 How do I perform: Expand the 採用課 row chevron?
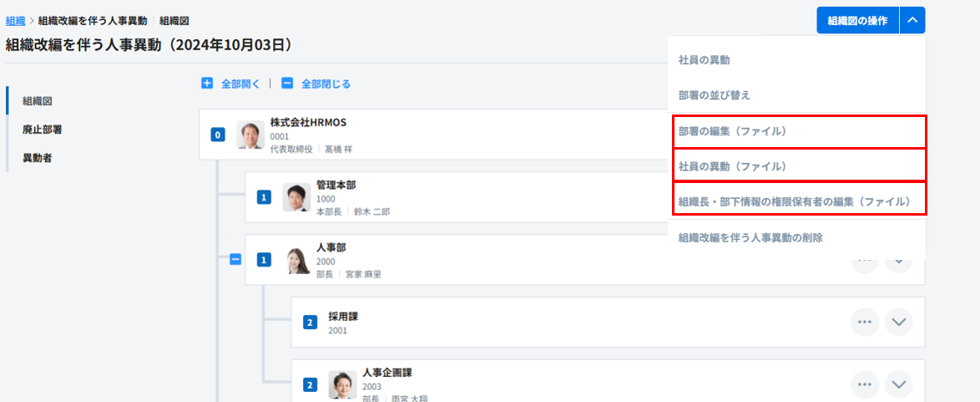(x=898, y=322)
